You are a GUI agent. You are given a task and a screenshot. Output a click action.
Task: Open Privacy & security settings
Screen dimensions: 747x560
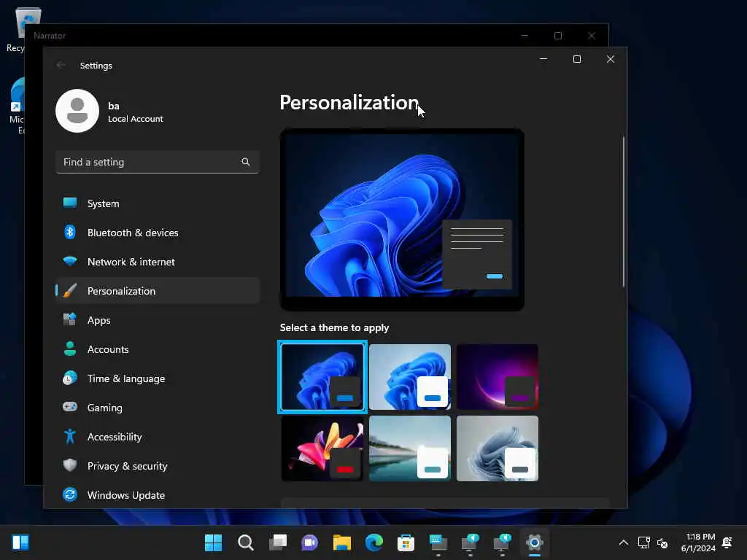click(158, 466)
